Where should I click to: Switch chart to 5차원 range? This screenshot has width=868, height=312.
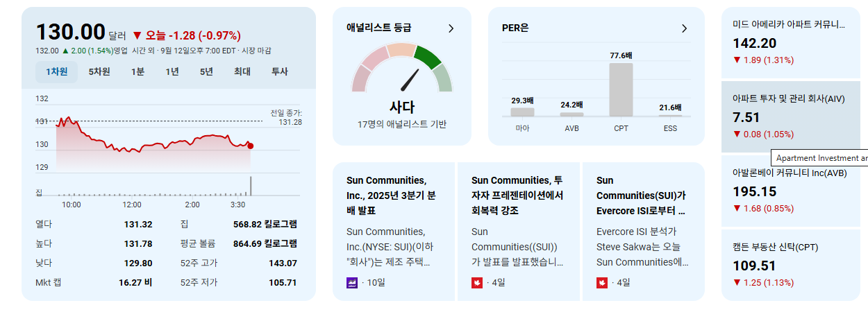[99, 71]
